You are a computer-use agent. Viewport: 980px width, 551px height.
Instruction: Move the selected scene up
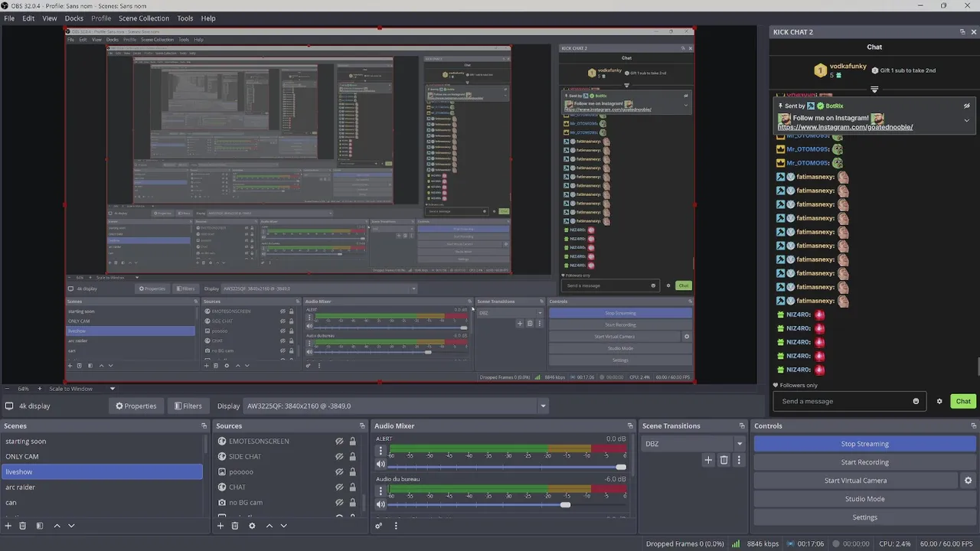(x=57, y=526)
